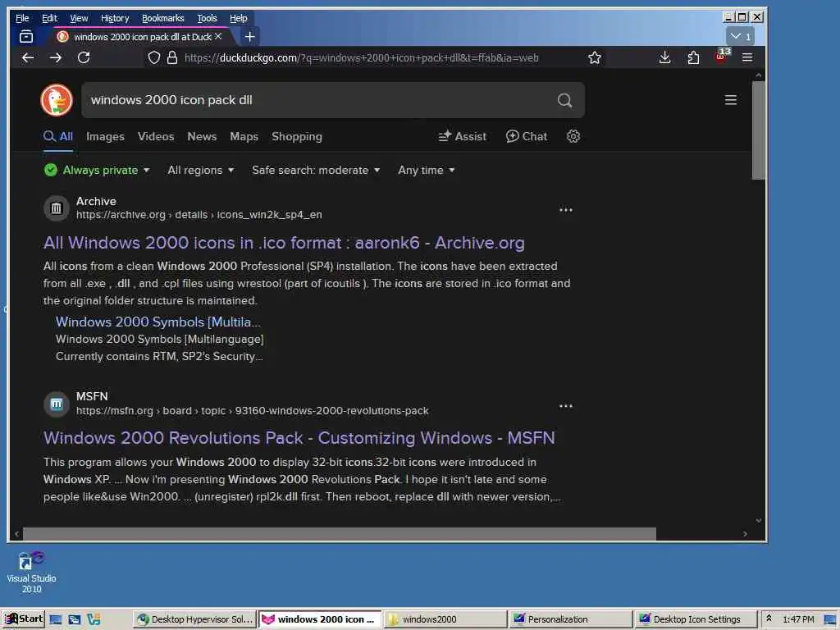The image size is (840, 630).
Task: Click the browser forward arrow
Action: point(56,58)
